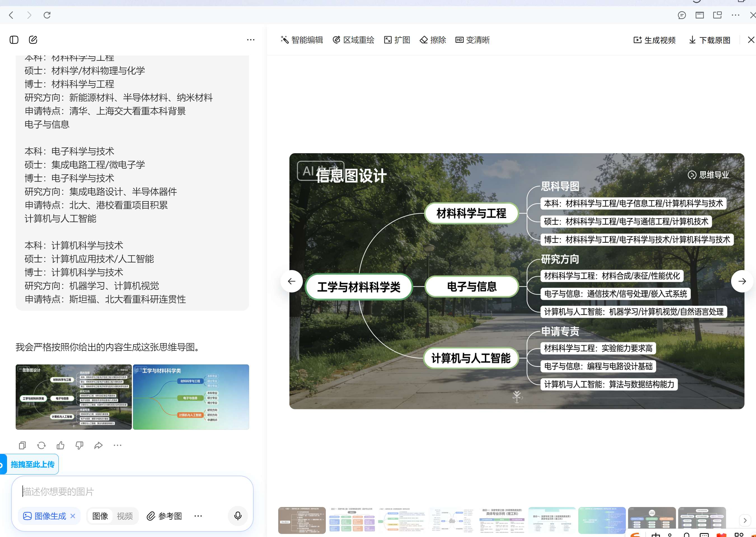Click the image description input field
The height and width of the screenshot is (537, 756).
pyautogui.click(x=132, y=491)
